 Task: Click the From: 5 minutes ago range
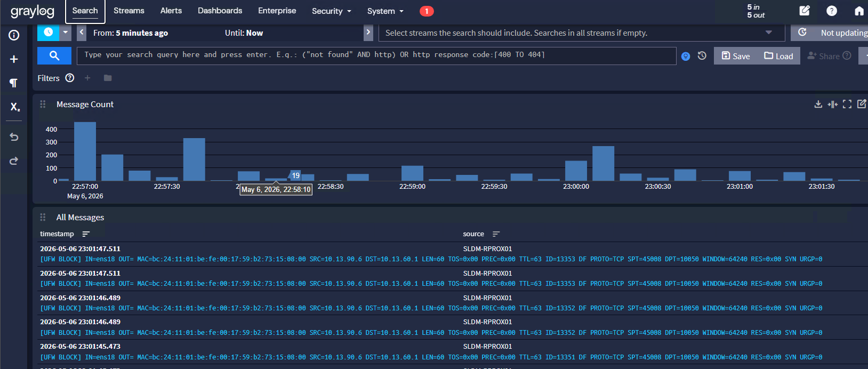pos(131,33)
